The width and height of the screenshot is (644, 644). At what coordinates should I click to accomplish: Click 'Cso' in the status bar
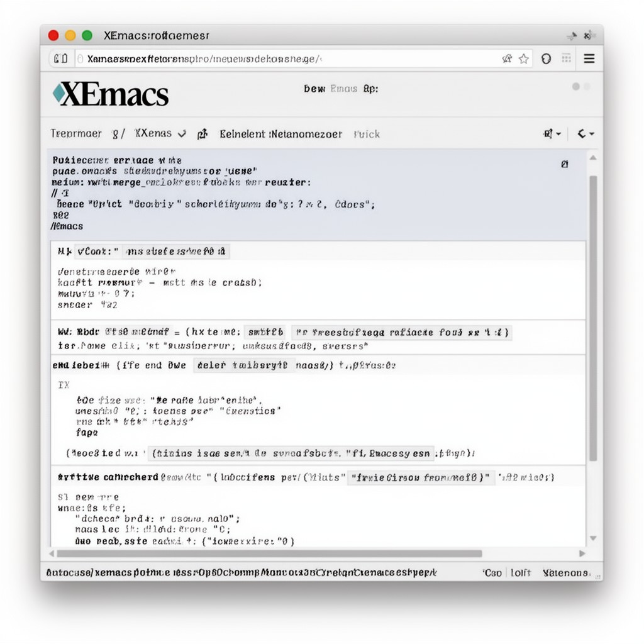pyautogui.click(x=492, y=573)
